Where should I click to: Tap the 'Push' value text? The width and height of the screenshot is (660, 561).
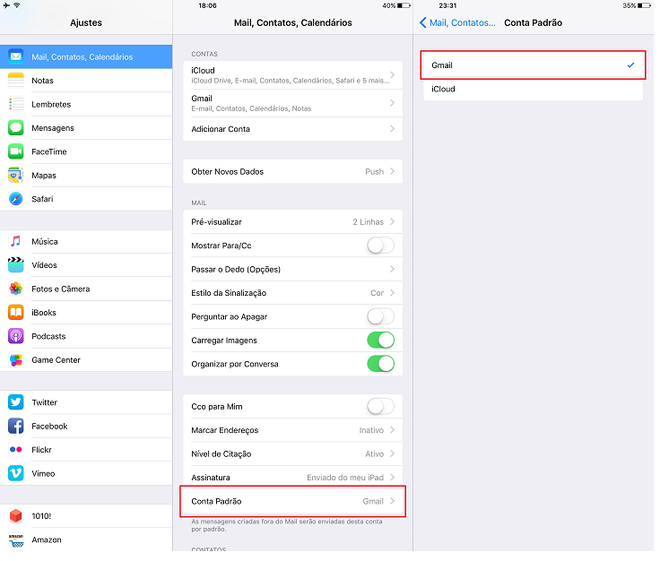pyautogui.click(x=374, y=172)
